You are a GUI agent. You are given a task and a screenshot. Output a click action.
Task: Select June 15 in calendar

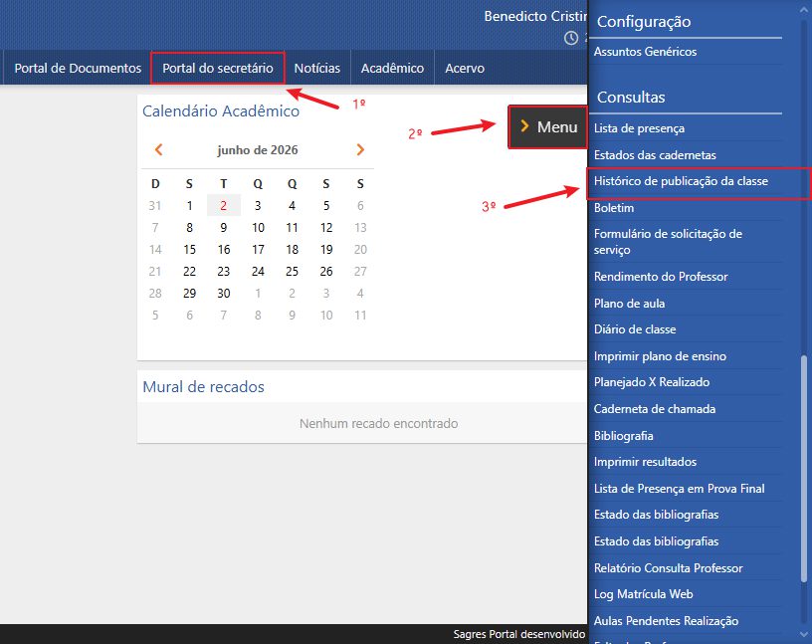click(x=189, y=249)
